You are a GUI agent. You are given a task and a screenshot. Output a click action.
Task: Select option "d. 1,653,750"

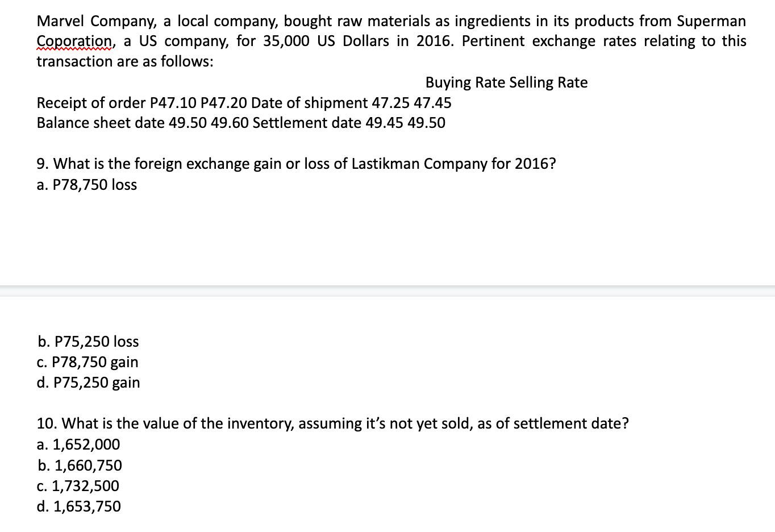[79, 506]
